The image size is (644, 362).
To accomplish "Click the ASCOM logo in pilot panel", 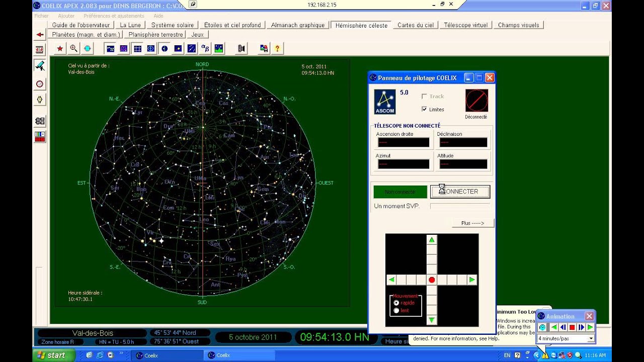I will (x=385, y=102).
